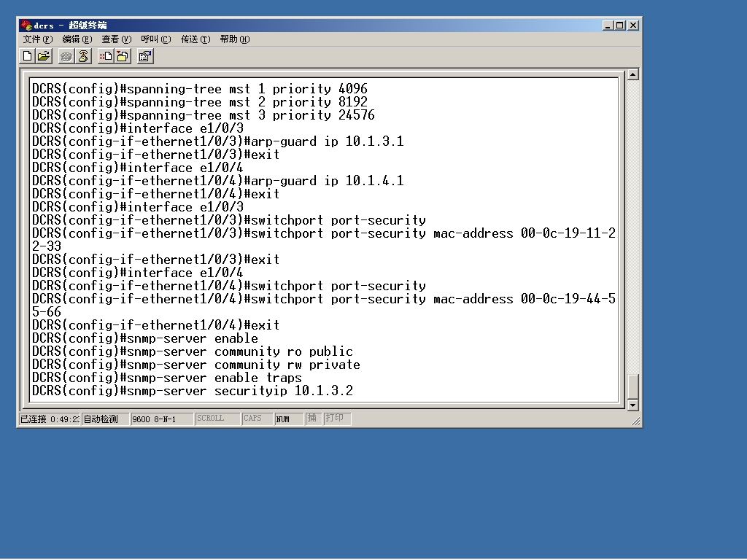Click the wrapped line '5-66'

click(47, 312)
